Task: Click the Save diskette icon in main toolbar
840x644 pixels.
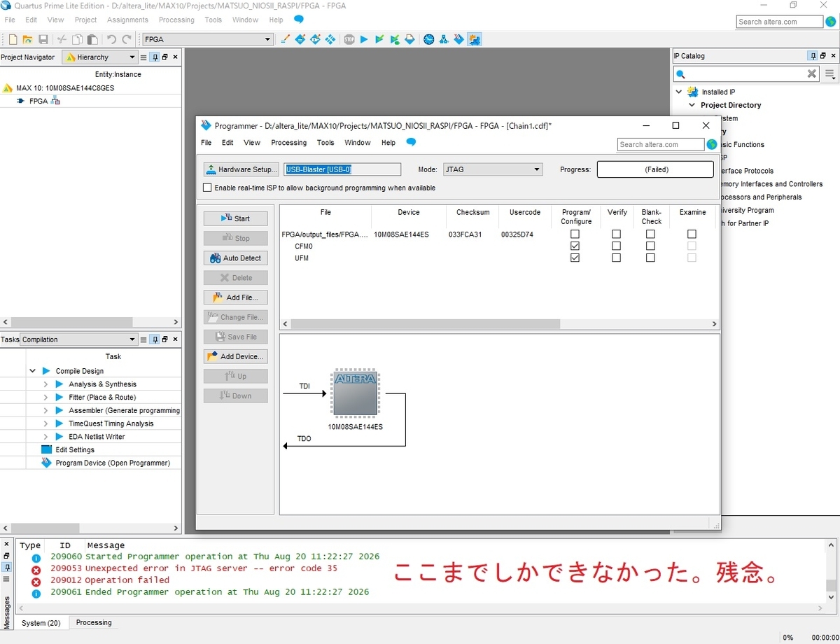Action: (43, 39)
